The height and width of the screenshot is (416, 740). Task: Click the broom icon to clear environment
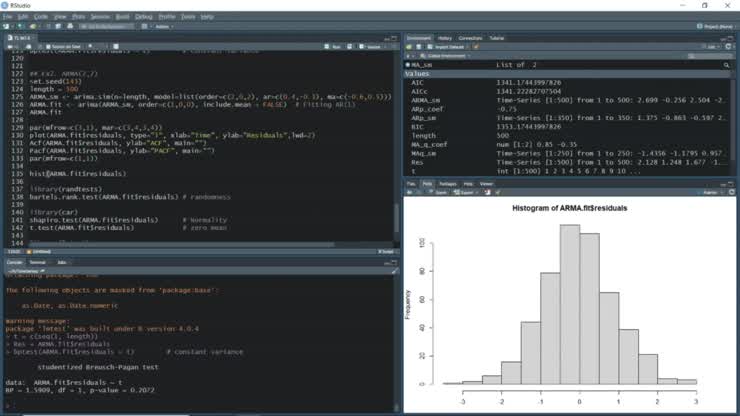(476, 47)
